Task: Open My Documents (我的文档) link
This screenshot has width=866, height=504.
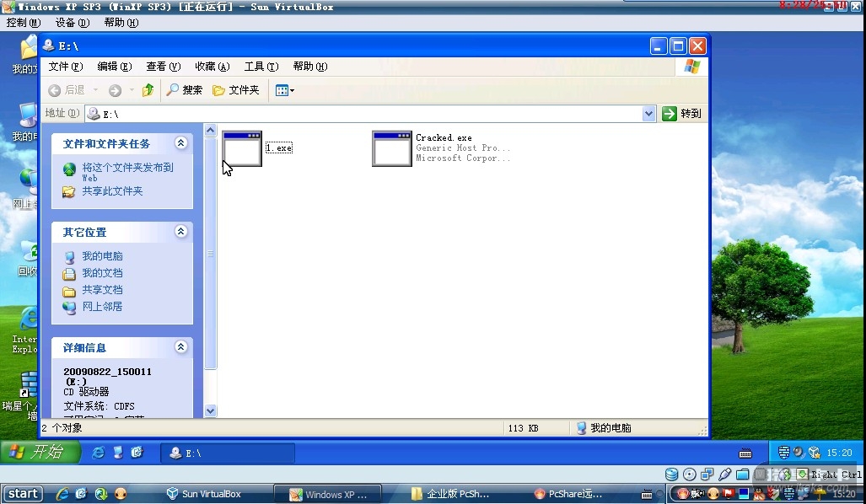Action: point(102,273)
